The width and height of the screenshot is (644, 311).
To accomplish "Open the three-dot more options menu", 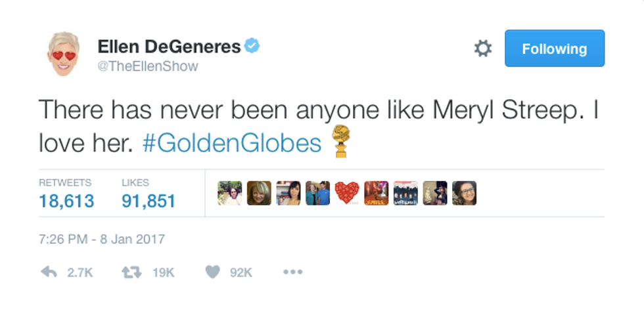I will [292, 272].
